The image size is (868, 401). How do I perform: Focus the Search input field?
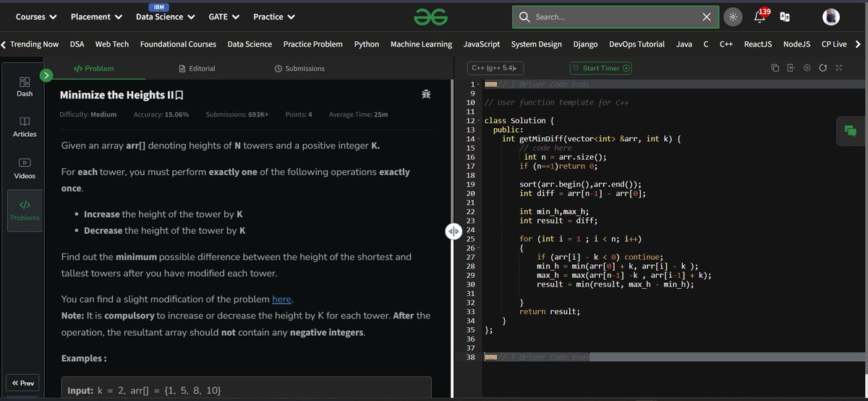coord(615,17)
